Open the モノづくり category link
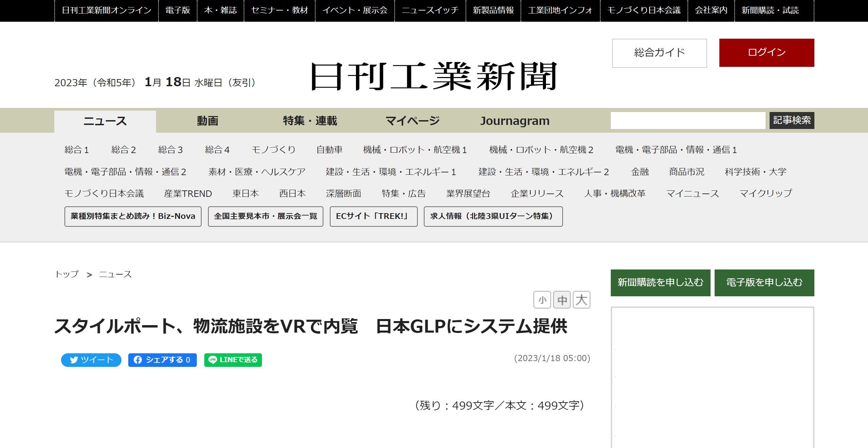This screenshot has height=448, width=868. click(273, 150)
